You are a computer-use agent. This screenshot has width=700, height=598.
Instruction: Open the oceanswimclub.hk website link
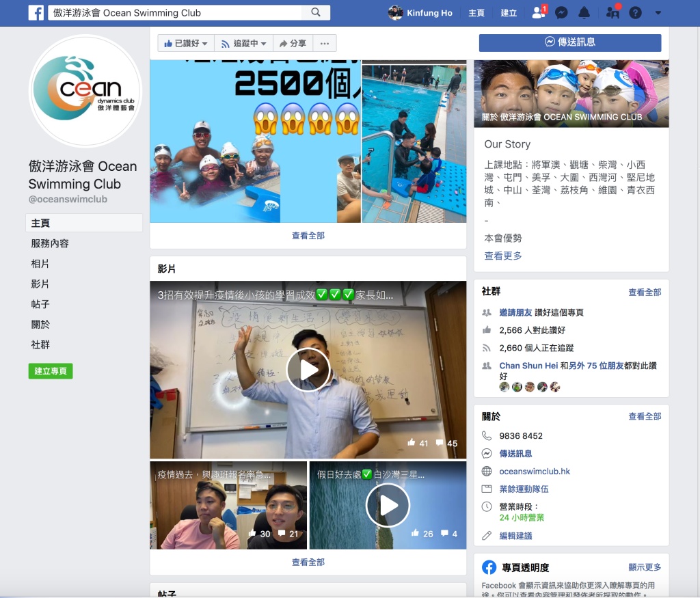click(x=535, y=472)
